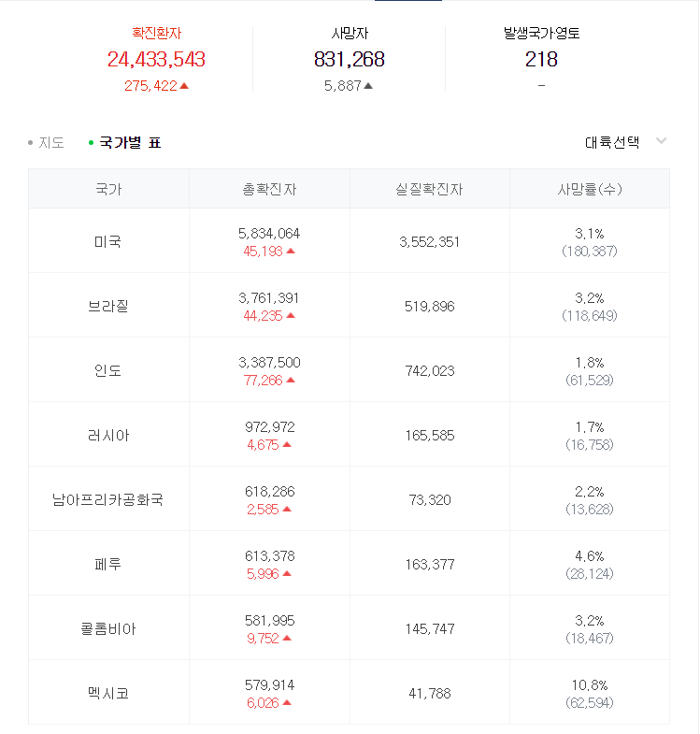Click red triangle next to 4,675 for 러시아
Screen dimensions: 700x734
tap(287, 445)
